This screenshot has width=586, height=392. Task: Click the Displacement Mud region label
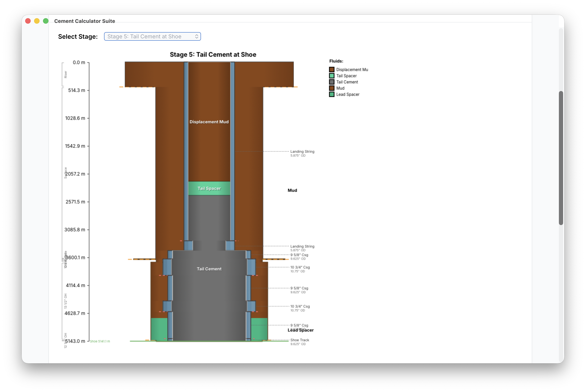209,122
